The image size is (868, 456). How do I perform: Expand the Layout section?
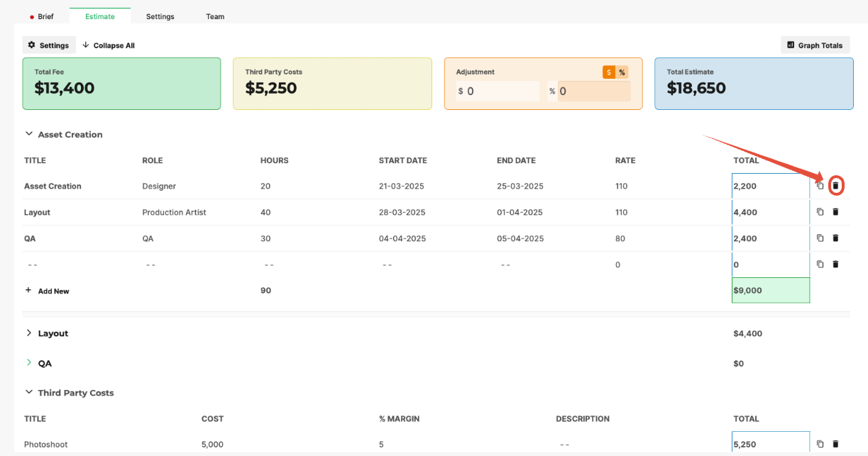click(x=29, y=333)
